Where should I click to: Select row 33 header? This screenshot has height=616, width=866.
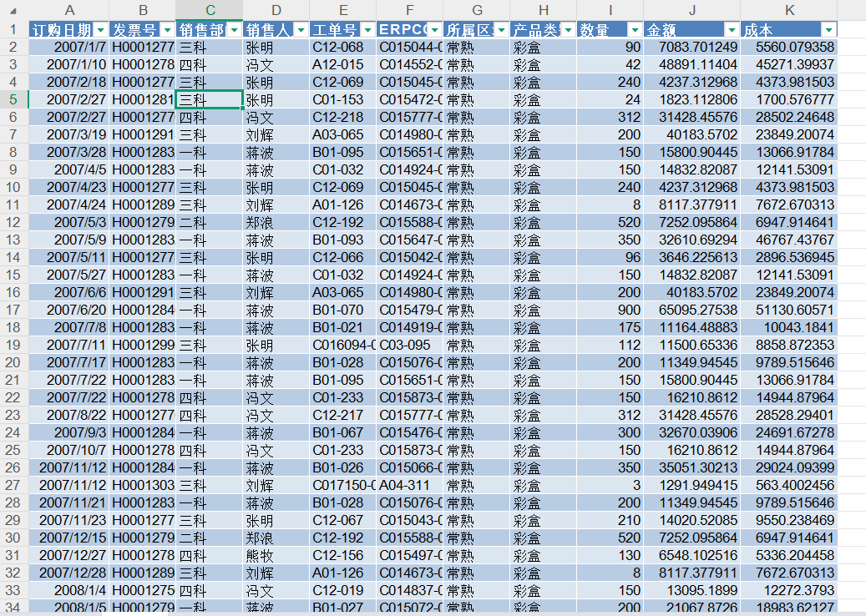tap(13, 591)
